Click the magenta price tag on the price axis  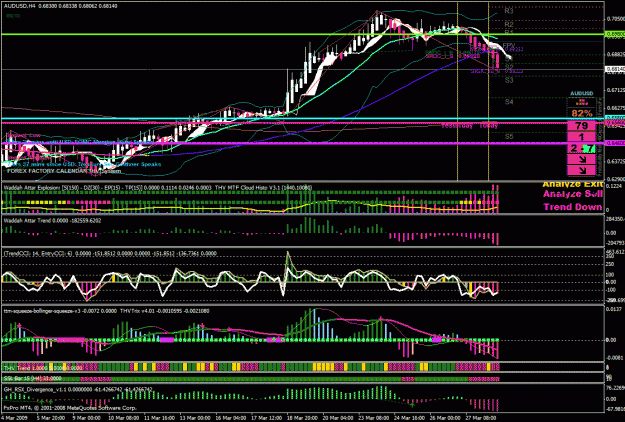click(x=615, y=143)
